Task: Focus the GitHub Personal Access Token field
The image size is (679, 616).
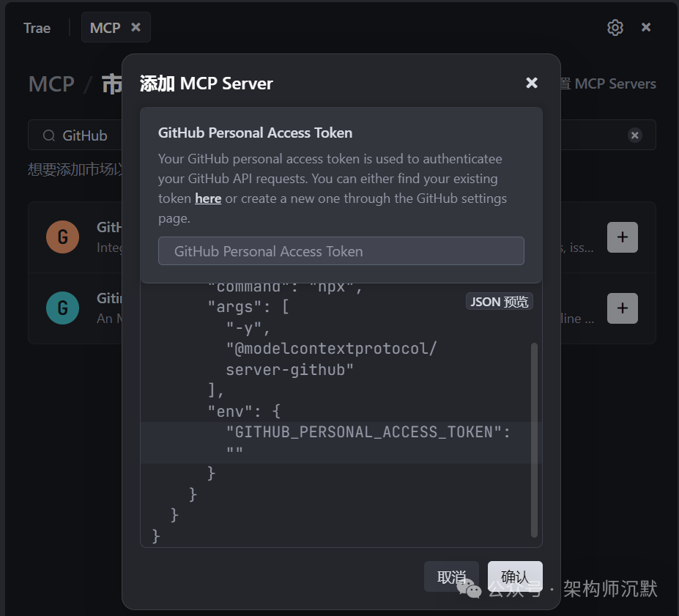Action: pyautogui.click(x=341, y=251)
